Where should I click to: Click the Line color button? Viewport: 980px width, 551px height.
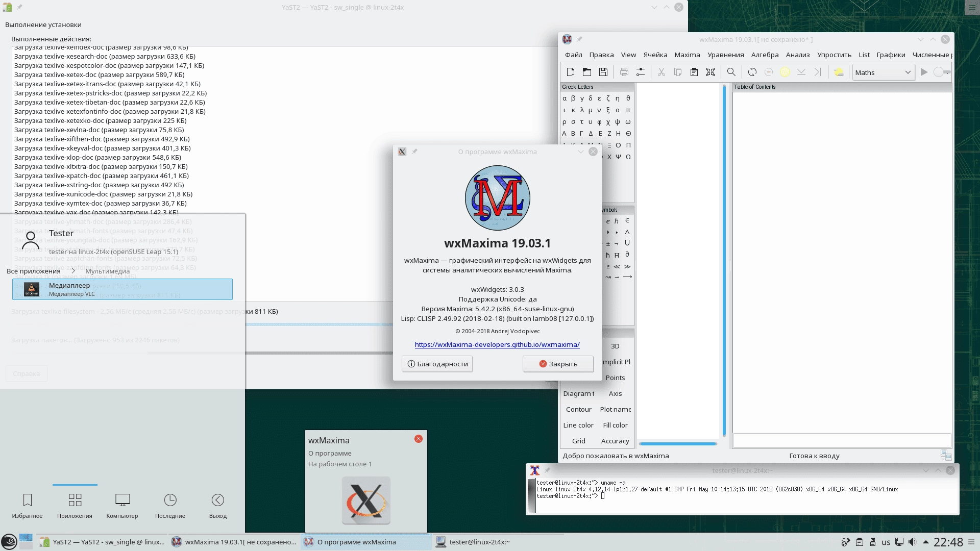[578, 425]
